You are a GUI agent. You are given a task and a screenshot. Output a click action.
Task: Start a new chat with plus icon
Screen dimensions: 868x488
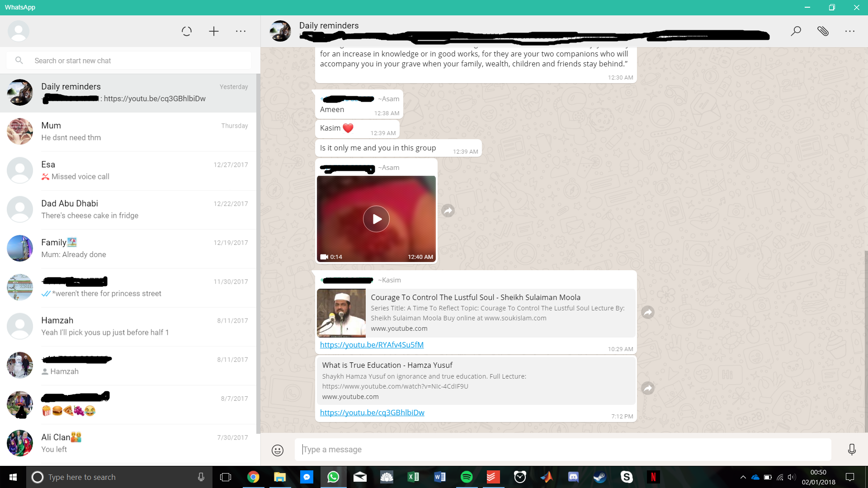click(214, 31)
